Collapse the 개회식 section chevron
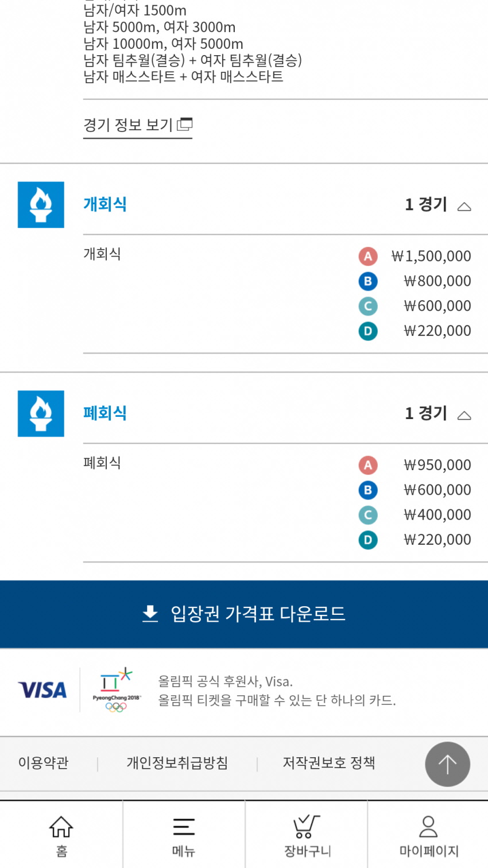488x868 pixels. [x=464, y=207]
